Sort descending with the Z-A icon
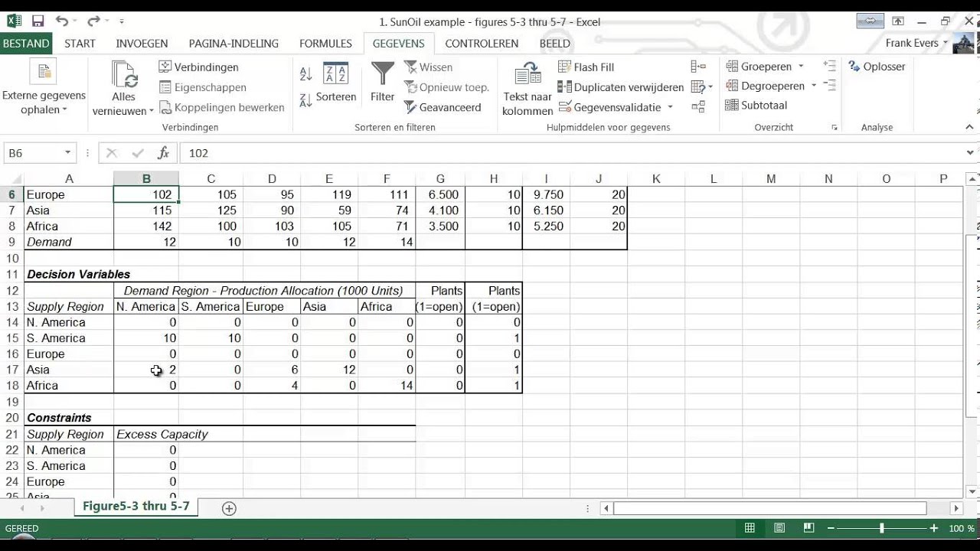This screenshot has width=980, height=551. (x=306, y=99)
